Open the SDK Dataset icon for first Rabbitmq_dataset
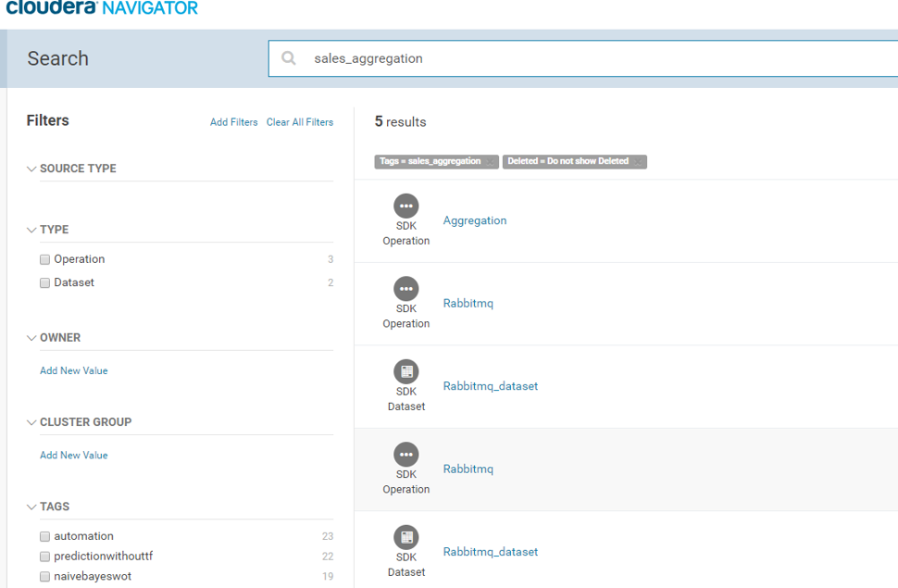Image resolution: width=898 pixels, height=588 pixels. pyautogui.click(x=405, y=371)
